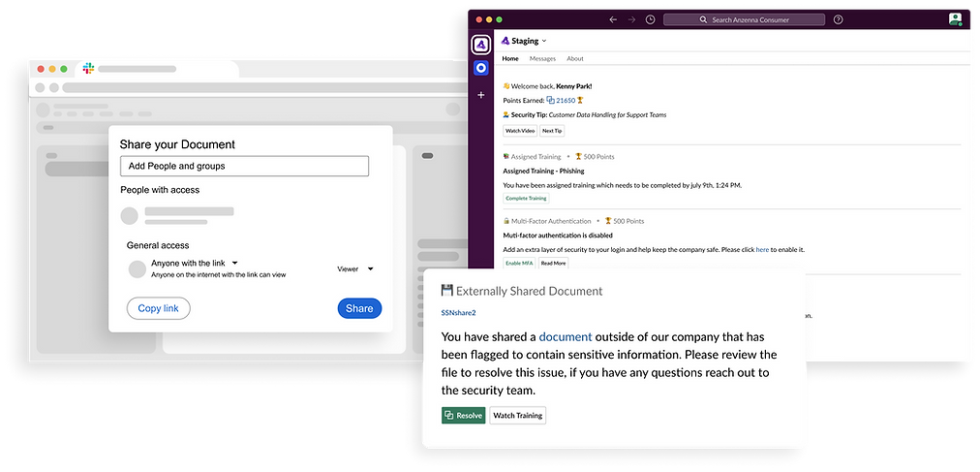The image size is (980, 472).
Task: Click the help question mark icon
Action: pos(839,19)
